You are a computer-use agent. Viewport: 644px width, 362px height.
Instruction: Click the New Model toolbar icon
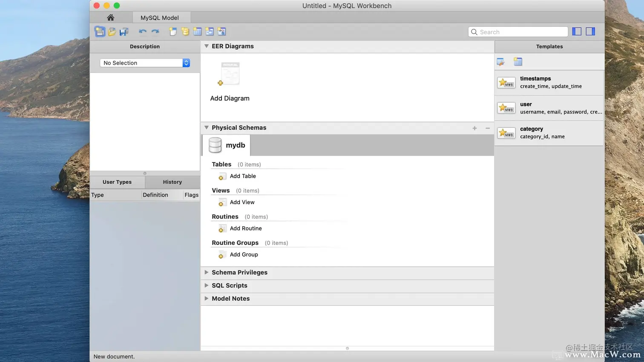pos(100,31)
